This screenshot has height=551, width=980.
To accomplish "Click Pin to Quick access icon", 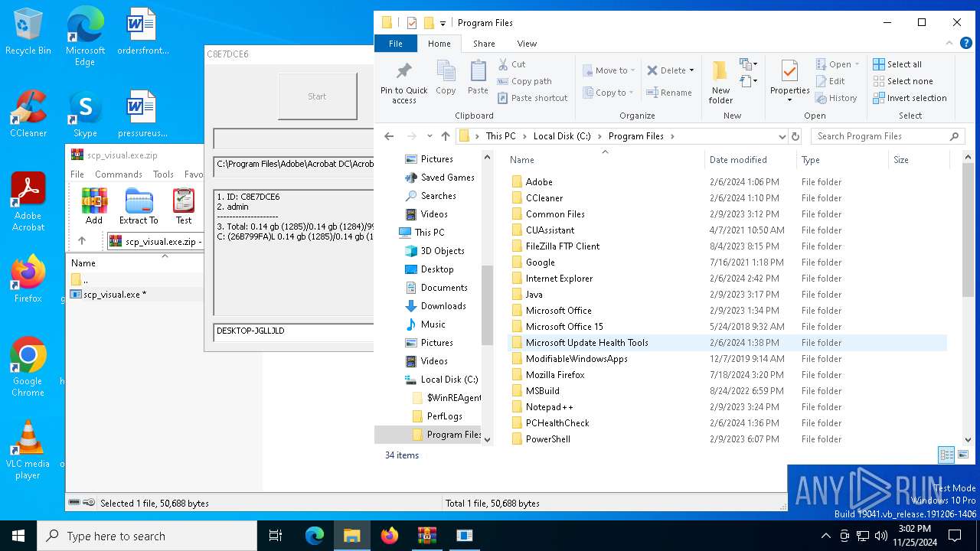I will click(403, 82).
